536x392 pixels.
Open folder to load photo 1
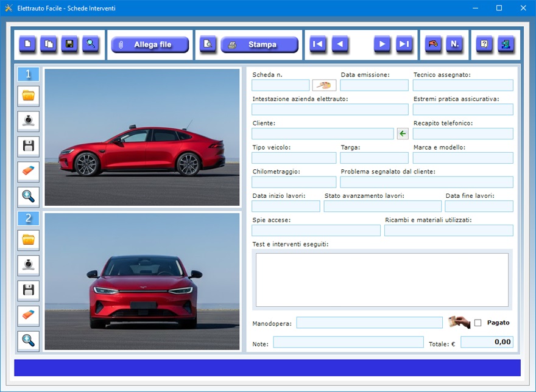(29, 96)
